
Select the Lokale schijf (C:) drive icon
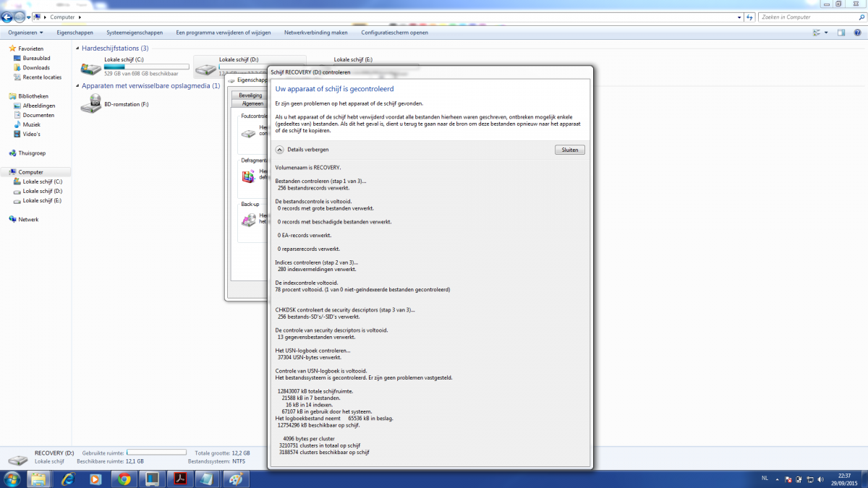(x=91, y=69)
